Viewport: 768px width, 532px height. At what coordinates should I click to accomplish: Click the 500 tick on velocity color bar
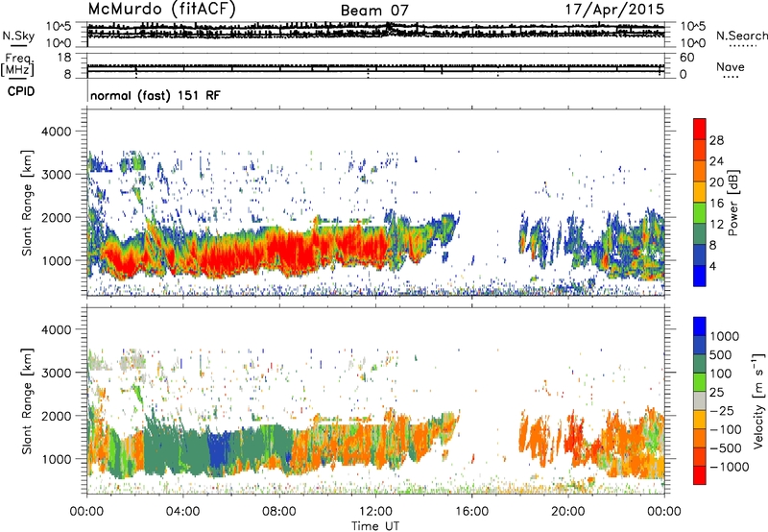721,354
